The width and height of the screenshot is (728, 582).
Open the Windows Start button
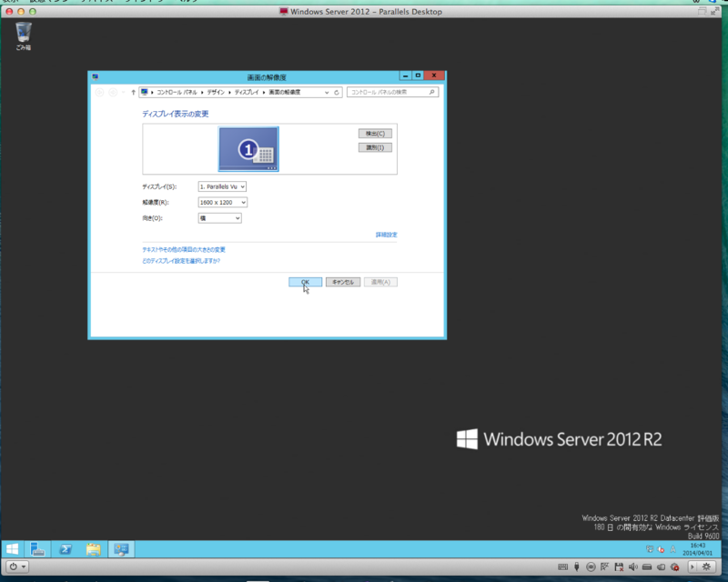pos(13,549)
